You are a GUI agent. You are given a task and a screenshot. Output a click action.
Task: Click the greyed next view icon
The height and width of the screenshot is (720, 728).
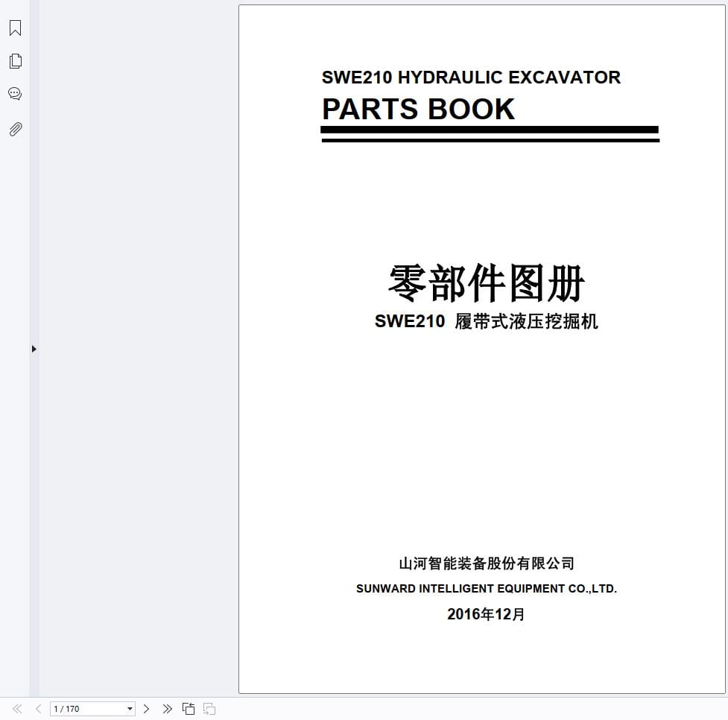click(209, 709)
